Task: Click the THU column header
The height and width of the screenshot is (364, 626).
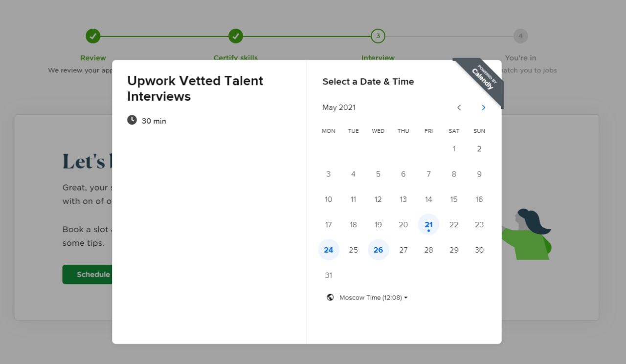Action: click(x=403, y=131)
